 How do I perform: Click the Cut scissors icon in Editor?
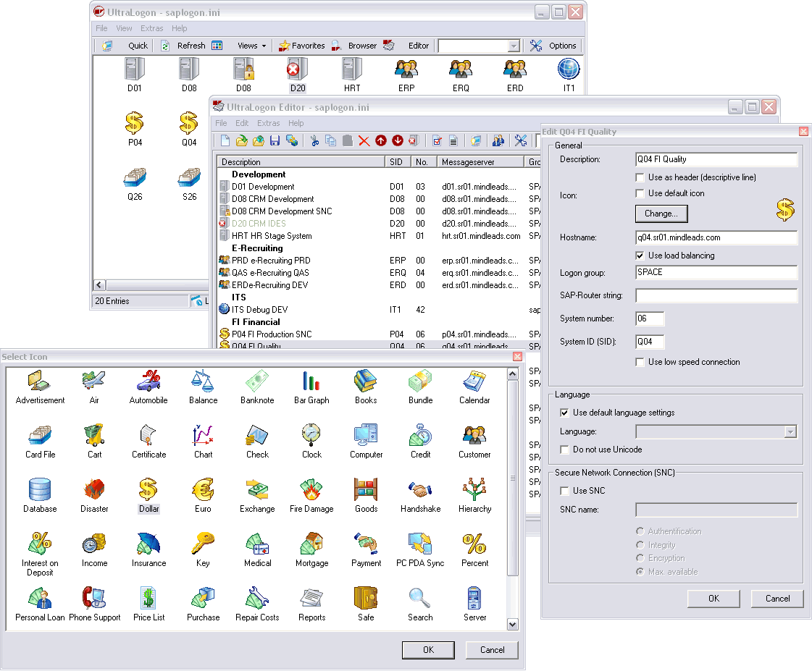314,140
